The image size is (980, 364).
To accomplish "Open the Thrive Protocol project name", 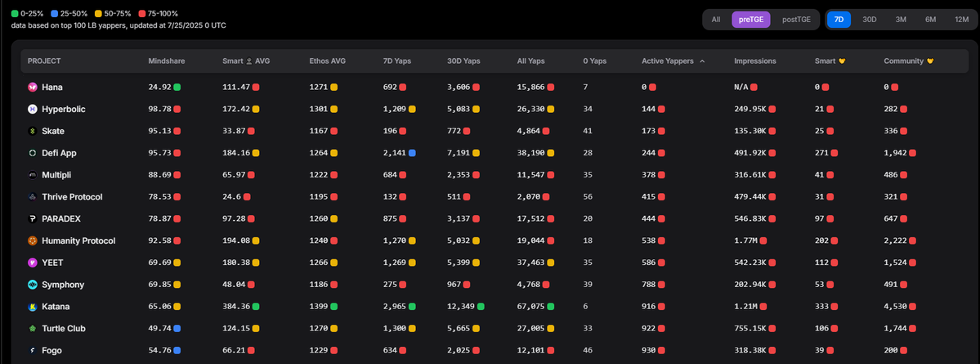I will (x=72, y=197).
